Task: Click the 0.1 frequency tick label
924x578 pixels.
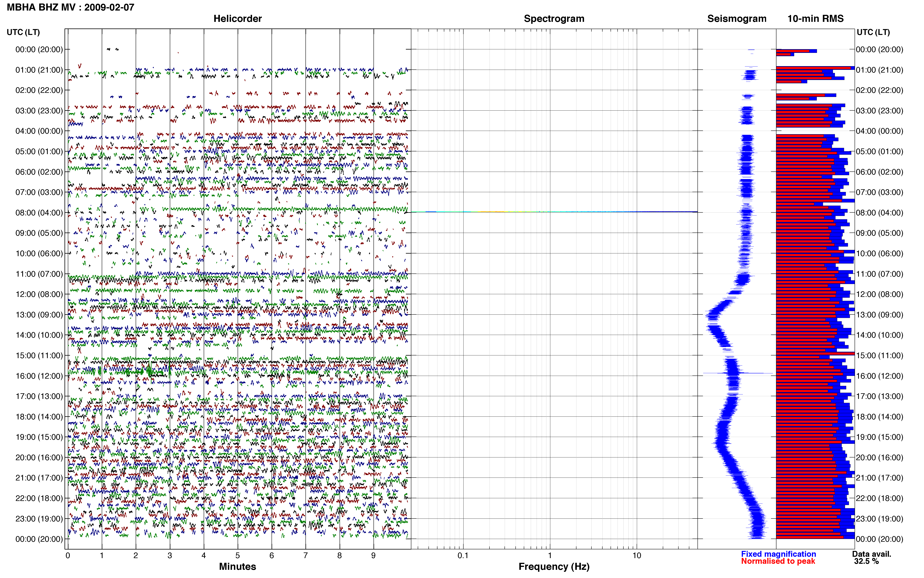Action: (463, 555)
